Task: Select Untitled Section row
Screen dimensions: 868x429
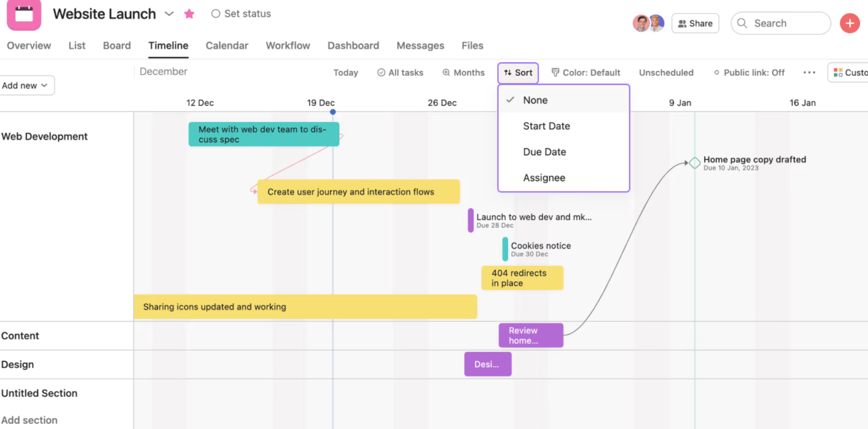Action: tap(39, 394)
